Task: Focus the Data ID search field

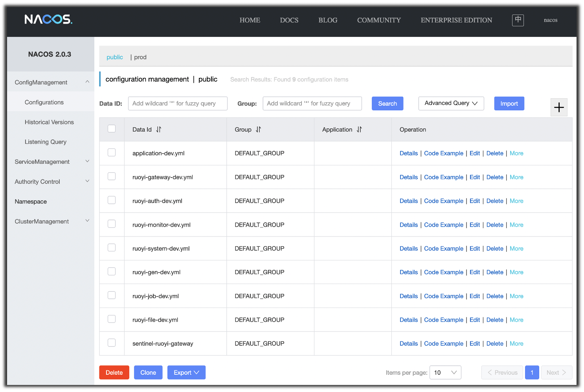Action: pos(178,103)
